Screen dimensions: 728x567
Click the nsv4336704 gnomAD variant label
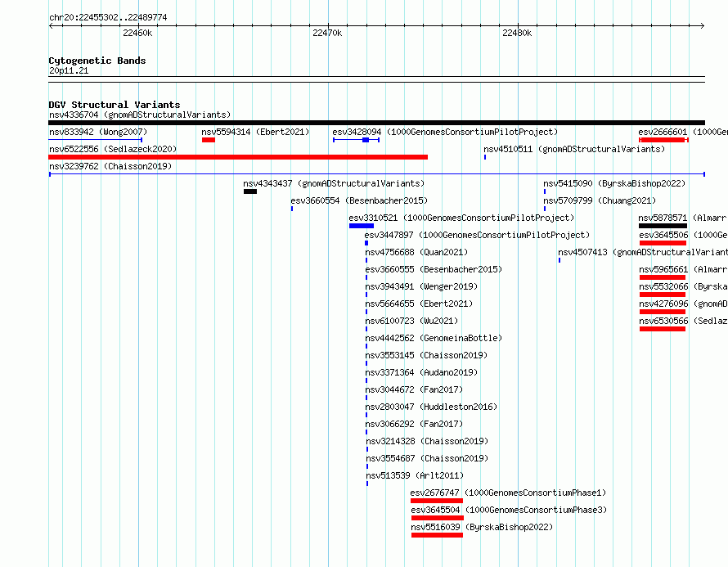(x=140, y=115)
